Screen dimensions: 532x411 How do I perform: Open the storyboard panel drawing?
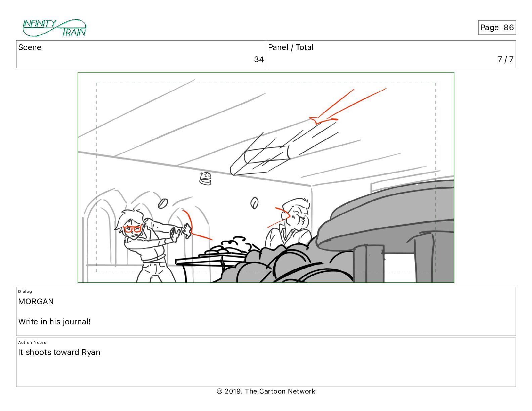266,177
